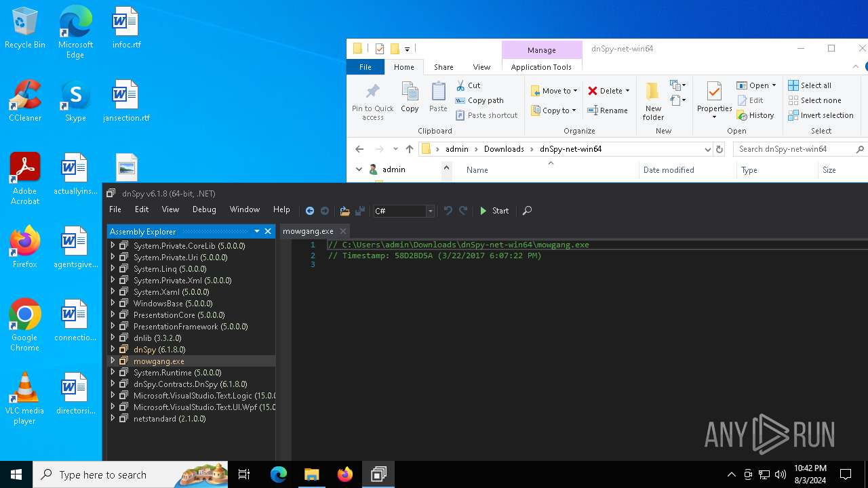Screen dimensions: 868x488
Task: Open Properties in Explorer ribbon
Action: (x=714, y=102)
